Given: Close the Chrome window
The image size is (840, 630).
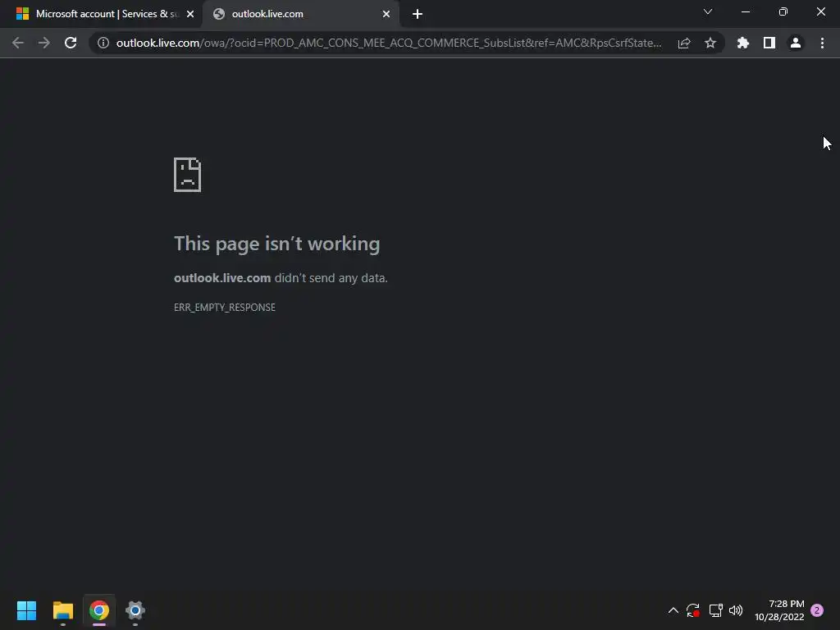Looking at the screenshot, I should 820,11.
